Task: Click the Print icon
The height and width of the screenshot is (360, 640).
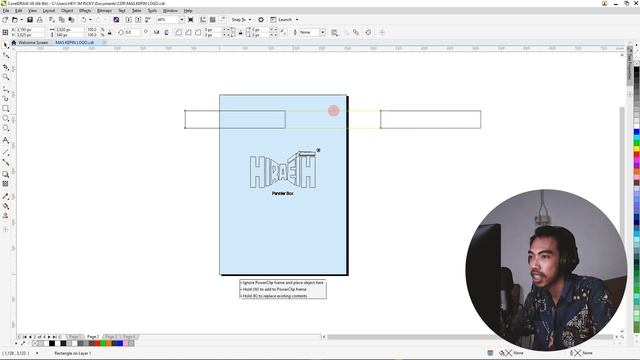Action: click(40, 20)
